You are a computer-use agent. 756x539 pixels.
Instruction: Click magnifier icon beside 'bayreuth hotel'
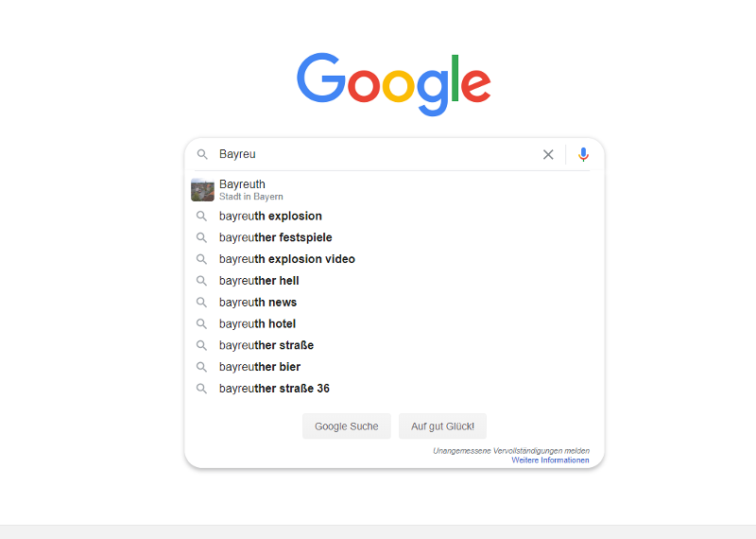pos(201,324)
